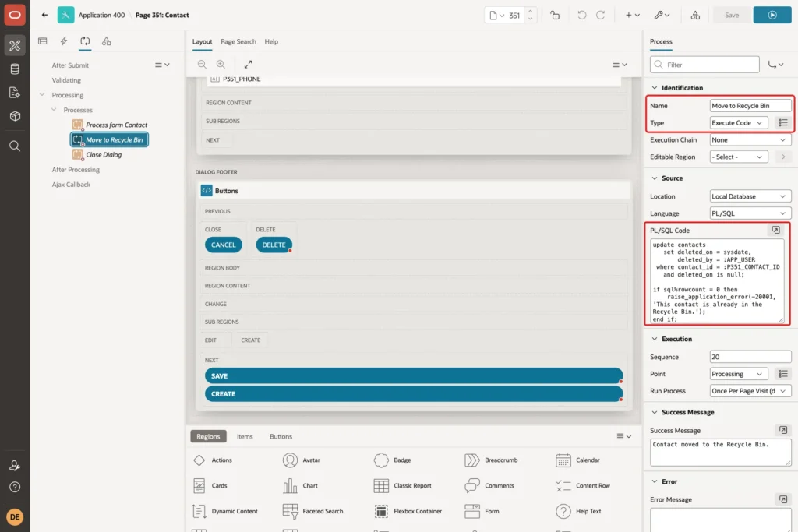Zoom out the layout view
Viewport: 798px width, 532px height.
[202, 64]
